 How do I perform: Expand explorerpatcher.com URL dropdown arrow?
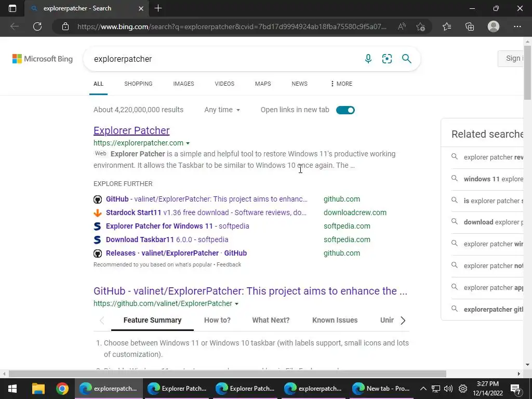click(188, 143)
